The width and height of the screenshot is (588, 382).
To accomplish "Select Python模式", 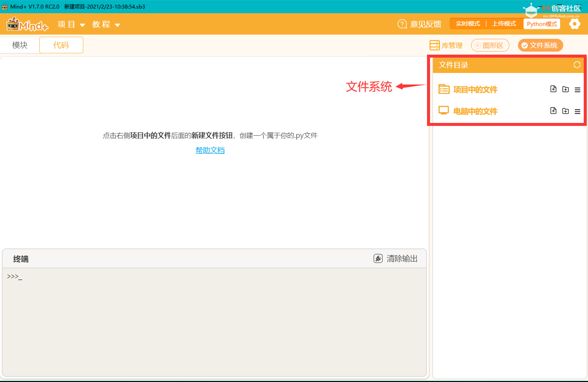I will point(542,24).
